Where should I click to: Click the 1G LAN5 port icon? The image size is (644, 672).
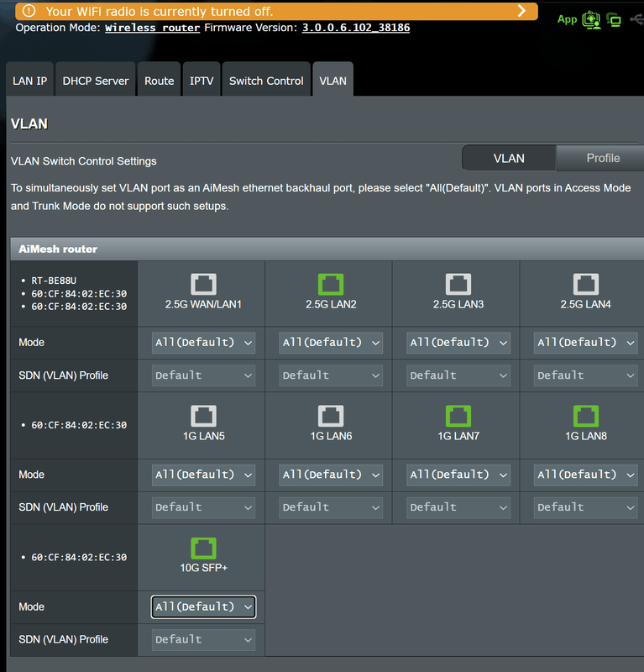pos(203,416)
